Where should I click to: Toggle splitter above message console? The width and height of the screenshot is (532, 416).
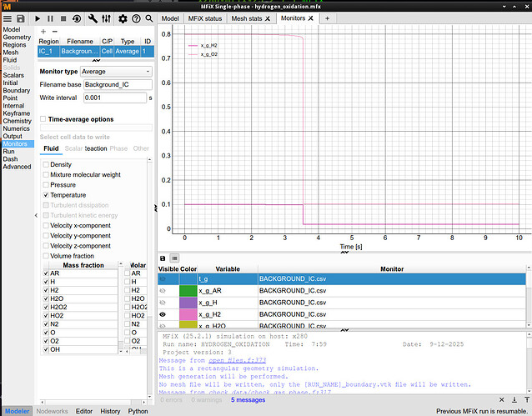pyautogui.click(x=344, y=330)
